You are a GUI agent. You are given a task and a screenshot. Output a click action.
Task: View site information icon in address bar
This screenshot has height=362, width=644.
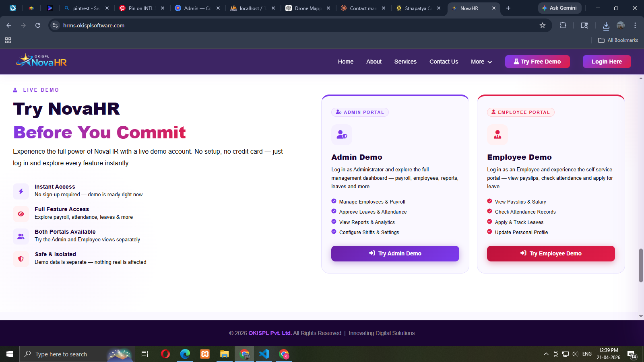point(55,25)
